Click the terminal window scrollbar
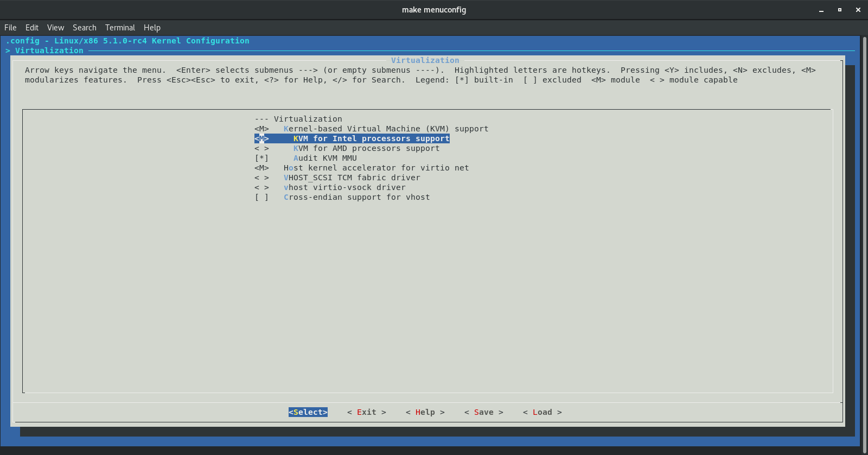 pos(864,244)
